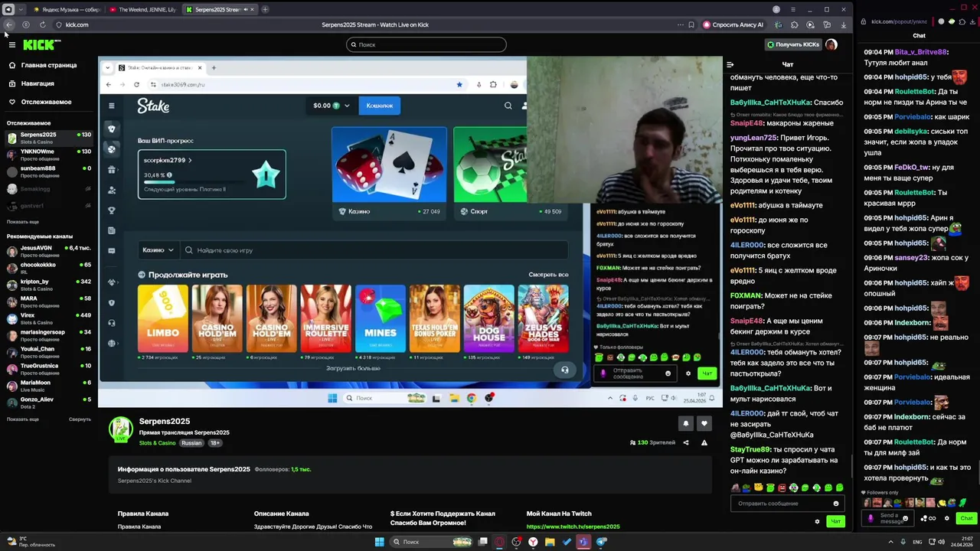
Task: Open the browser hamburger menu
Action: (795, 9)
